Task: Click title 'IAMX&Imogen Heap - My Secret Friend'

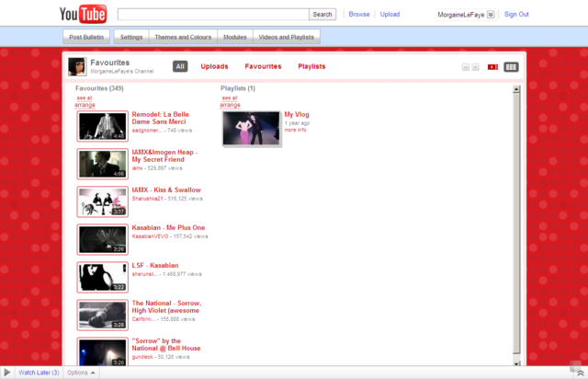Action: 164,155
